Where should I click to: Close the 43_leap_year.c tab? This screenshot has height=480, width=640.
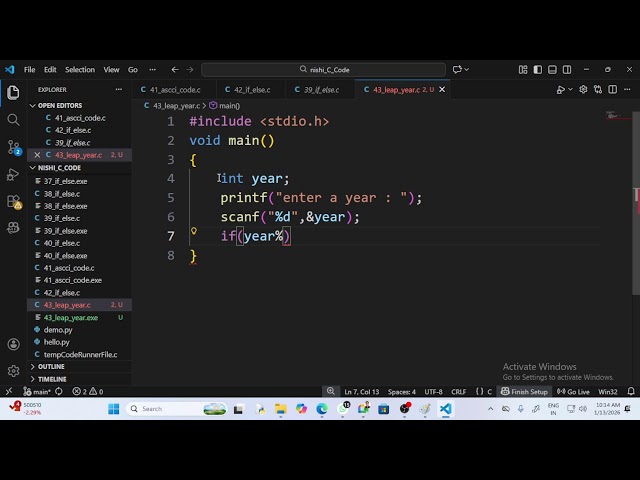tap(442, 89)
